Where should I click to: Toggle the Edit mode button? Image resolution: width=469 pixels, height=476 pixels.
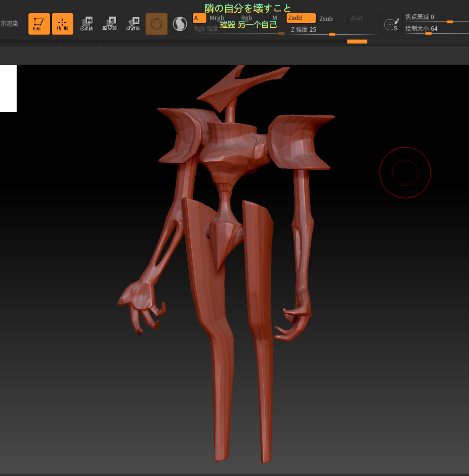39,24
